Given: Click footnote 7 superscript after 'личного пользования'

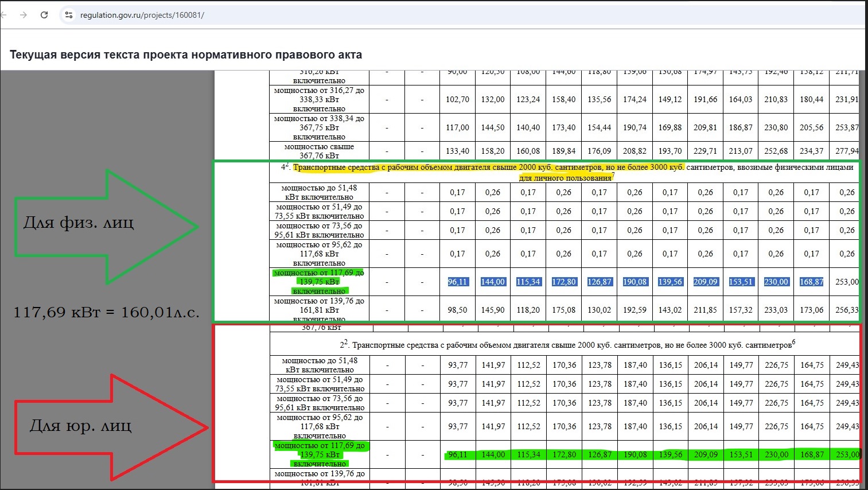Looking at the screenshot, I should (x=613, y=176).
